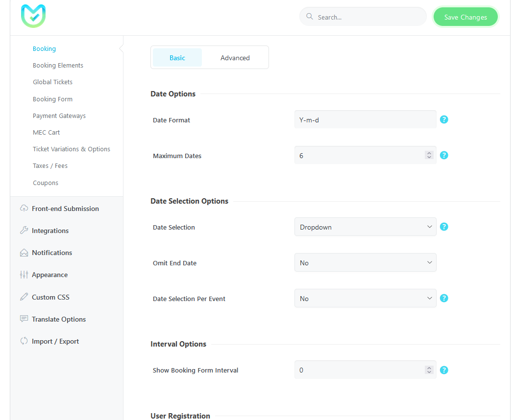Image resolution: width=513 pixels, height=420 pixels.
Task: Open Ticket Variations & Options settings
Action: tap(72, 149)
